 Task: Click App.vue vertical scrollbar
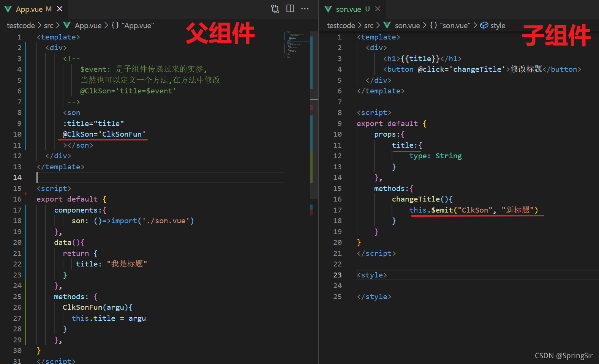click(x=314, y=115)
